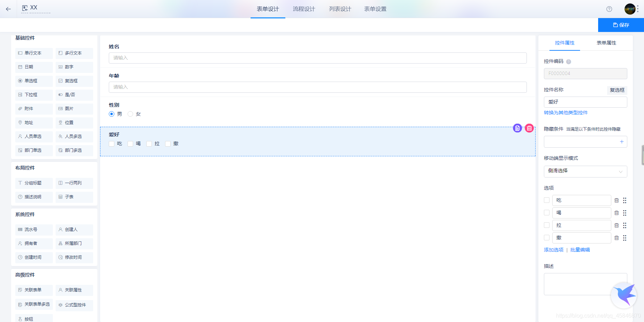Viewport: 644px width, 322px height.
Task: Copy the 爱好 control with purple icon
Action: 517,128
